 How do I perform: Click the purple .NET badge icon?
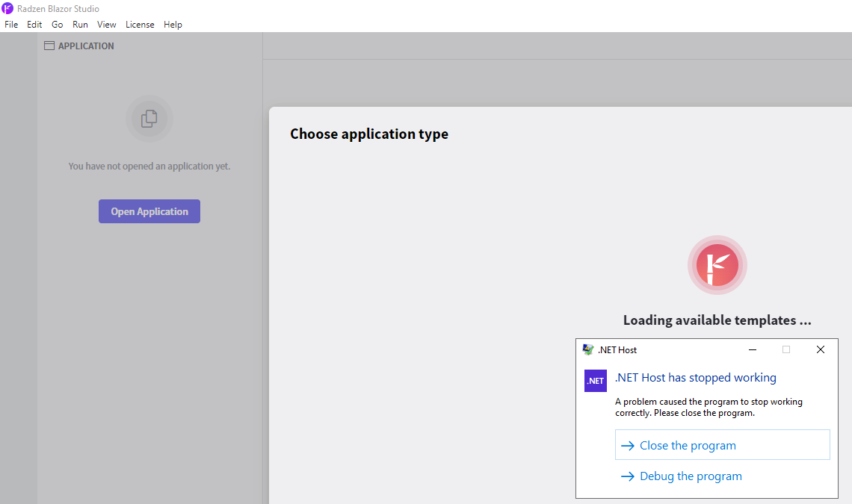pyautogui.click(x=596, y=381)
